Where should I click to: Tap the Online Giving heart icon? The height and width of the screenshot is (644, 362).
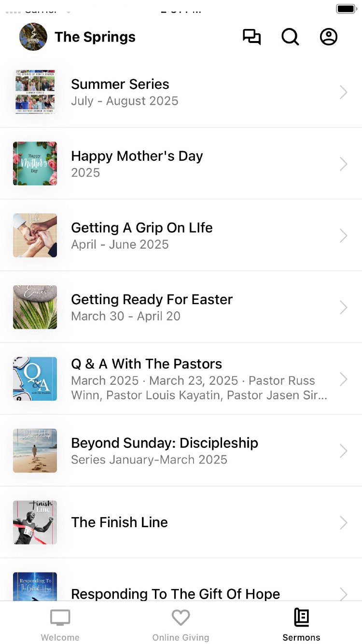[x=181, y=617]
